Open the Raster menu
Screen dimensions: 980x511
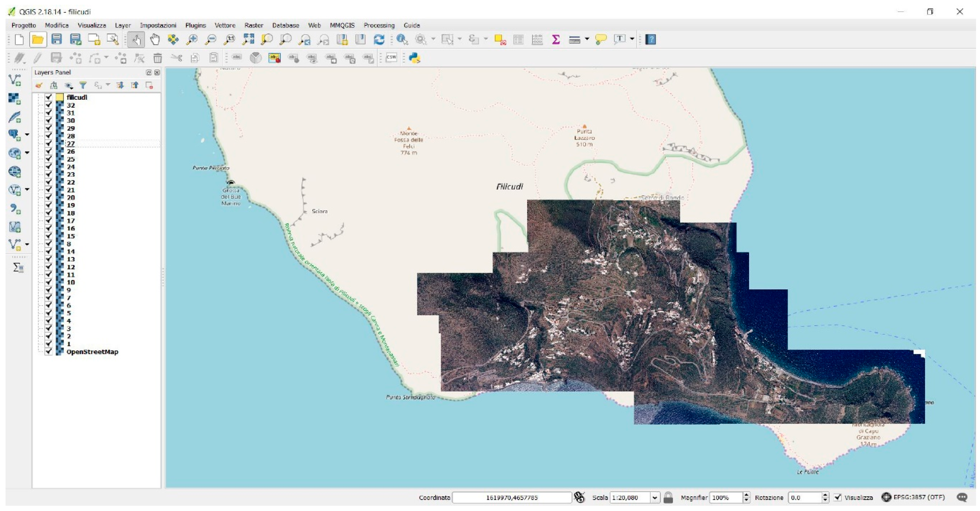point(253,25)
